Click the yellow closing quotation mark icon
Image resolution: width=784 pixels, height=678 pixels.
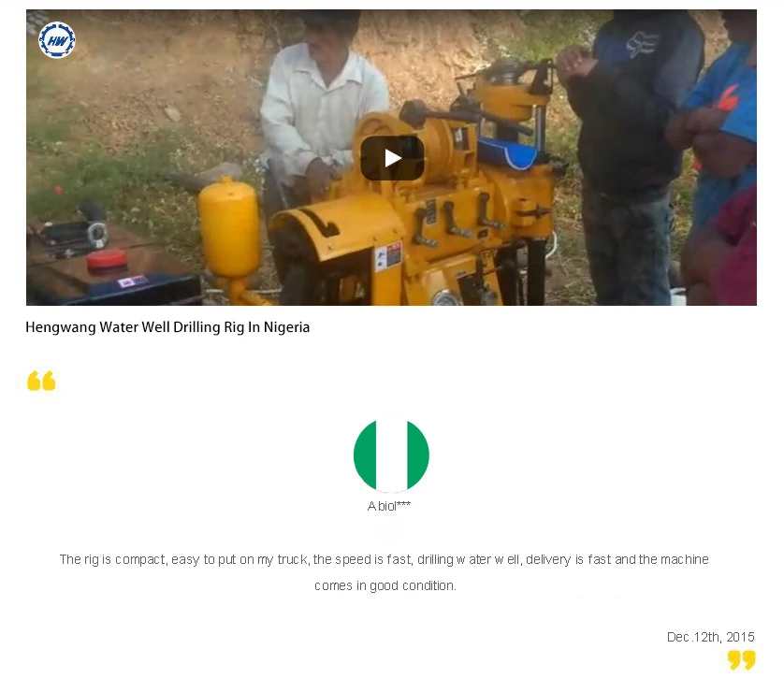pos(741,659)
